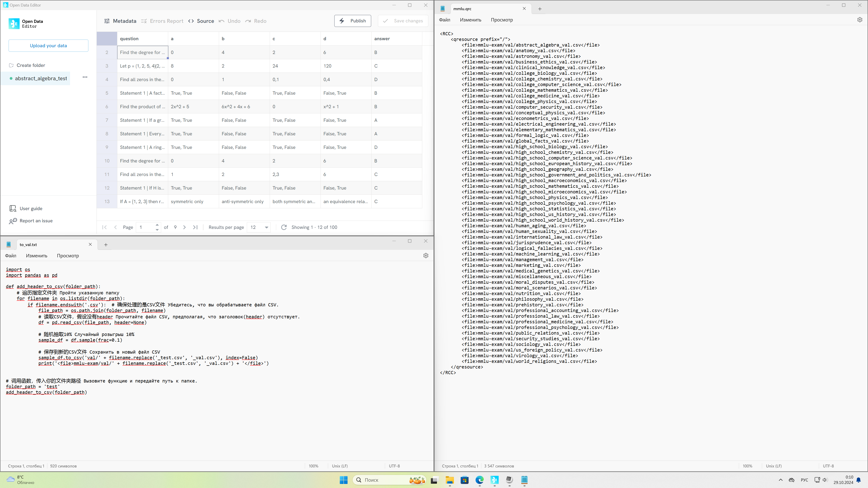Click UTF-8 encoding in mmlu.qrc status bar
The image size is (868, 488).
[828, 466]
